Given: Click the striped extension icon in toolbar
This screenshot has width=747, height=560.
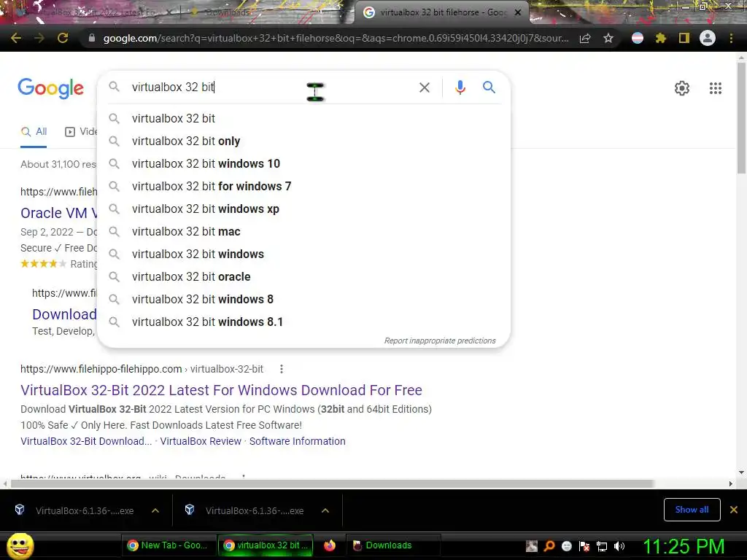Looking at the screenshot, I should [x=638, y=38].
